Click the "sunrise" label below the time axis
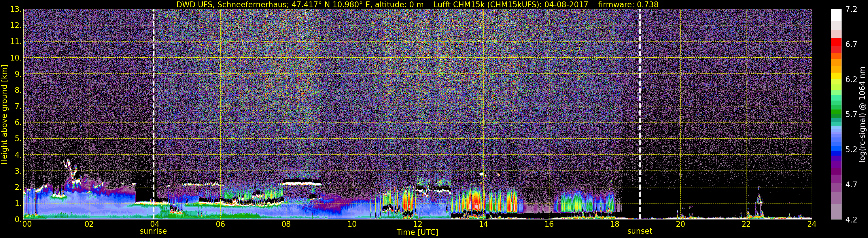 pyautogui.click(x=153, y=231)
